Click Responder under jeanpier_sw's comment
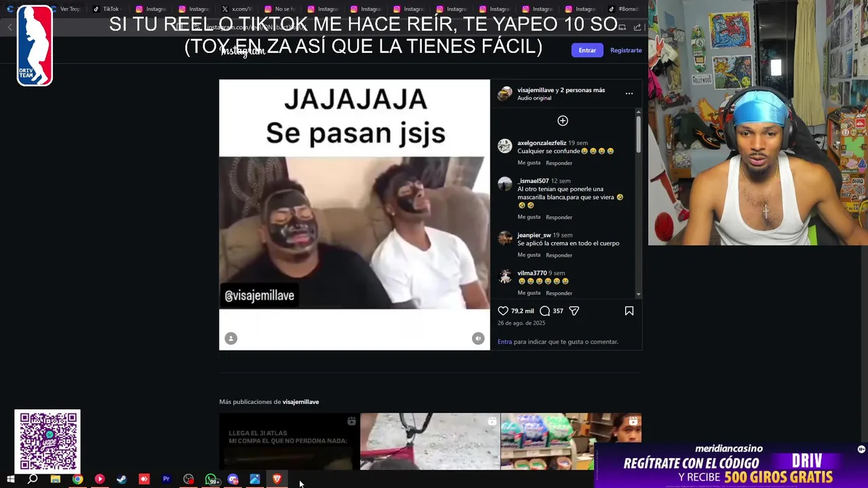 pyautogui.click(x=559, y=255)
